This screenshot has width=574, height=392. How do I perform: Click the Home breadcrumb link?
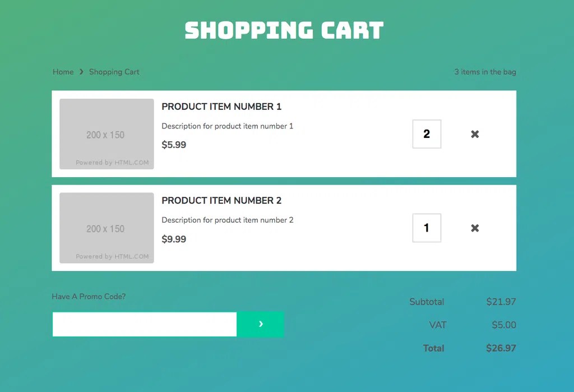[63, 72]
